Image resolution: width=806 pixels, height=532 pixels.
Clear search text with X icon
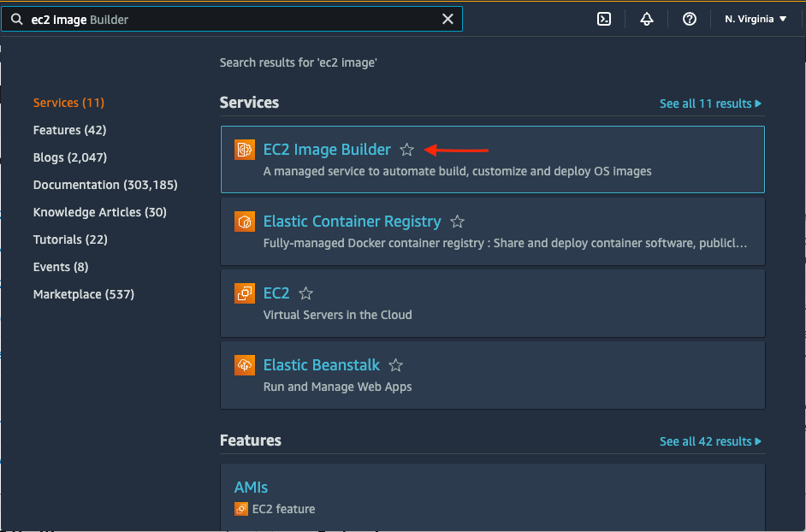point(447,19)
